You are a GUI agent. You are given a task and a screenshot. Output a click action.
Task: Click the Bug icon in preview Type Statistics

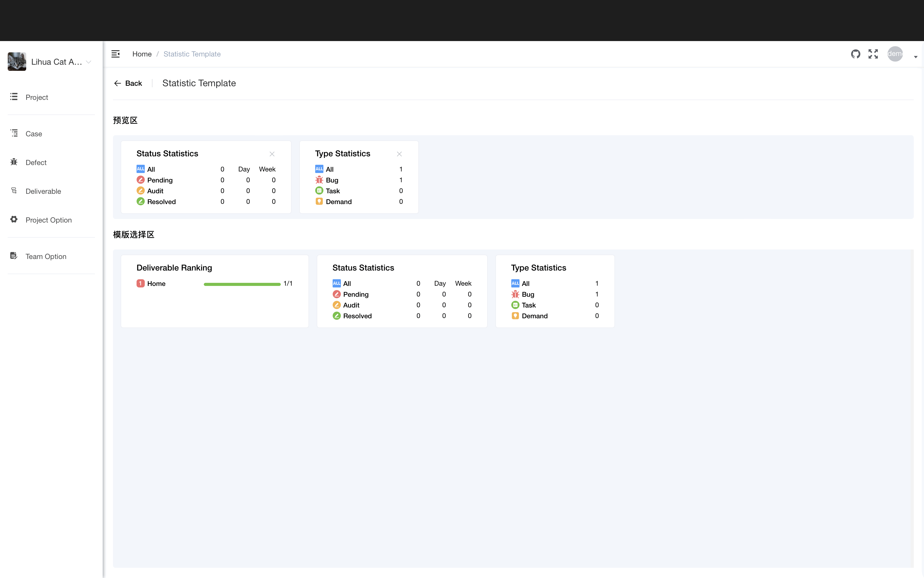pos(319,180)
